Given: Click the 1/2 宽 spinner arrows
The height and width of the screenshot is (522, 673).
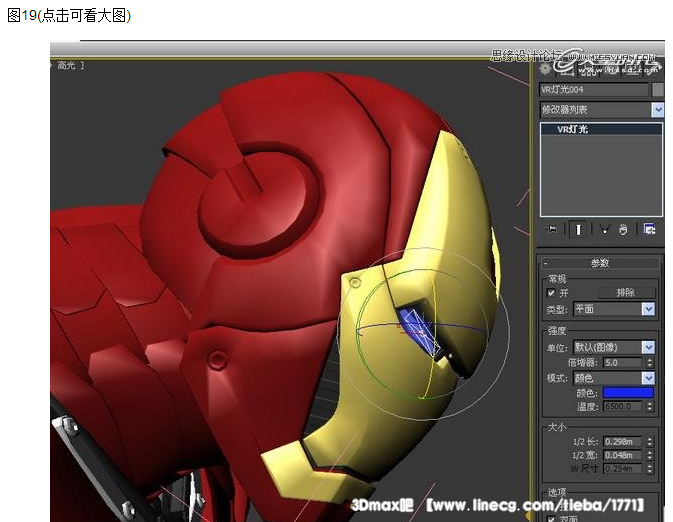Looking at the screenshot, I should pyautogui.click(x=649, y=455).
